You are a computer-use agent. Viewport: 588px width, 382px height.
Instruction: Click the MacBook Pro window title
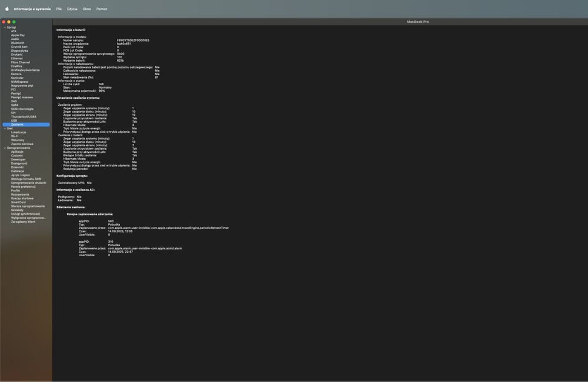[417, 22]
